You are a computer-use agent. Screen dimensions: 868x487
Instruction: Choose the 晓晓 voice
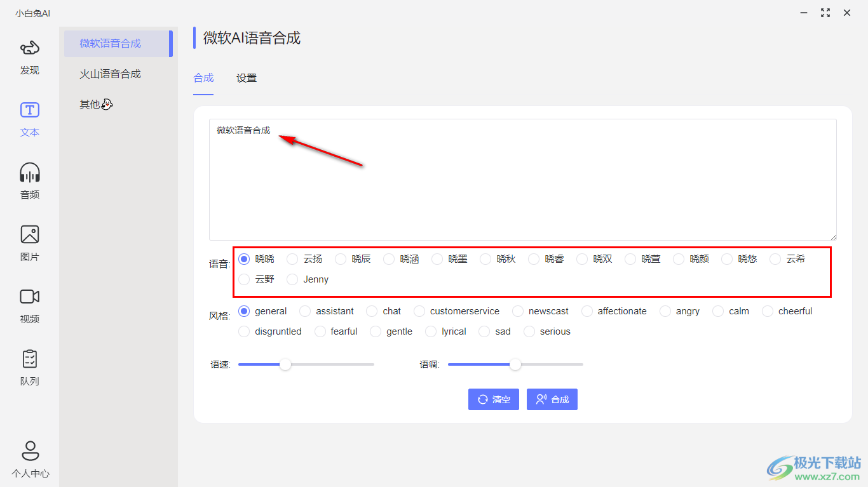pos(257,259)
